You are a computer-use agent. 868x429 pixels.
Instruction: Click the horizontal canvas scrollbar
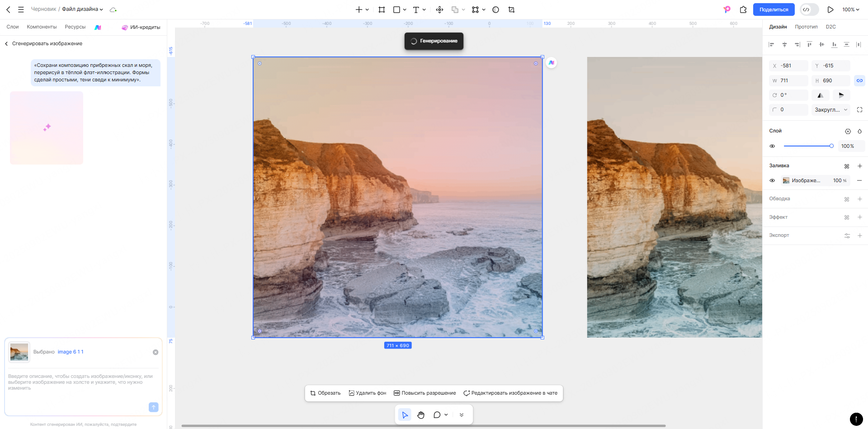pyautogui.click(x=423, y=425)
